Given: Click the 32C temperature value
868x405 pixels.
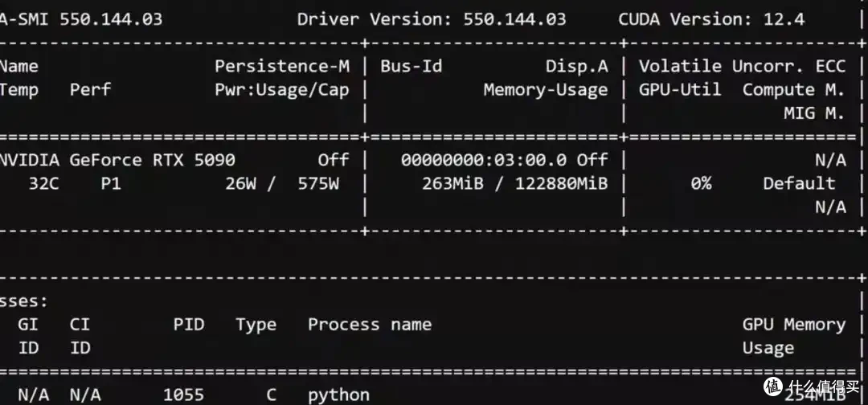Looking at the screenshot, I should coord(43,184).
